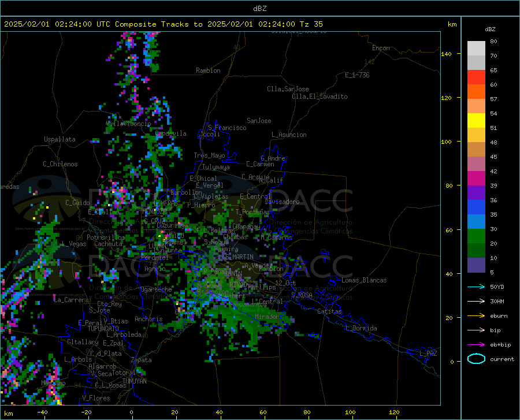Click the Ugarteche place label
Image resolution: width=520 pixels, height=420 pixels.
(x=156, y=289)
